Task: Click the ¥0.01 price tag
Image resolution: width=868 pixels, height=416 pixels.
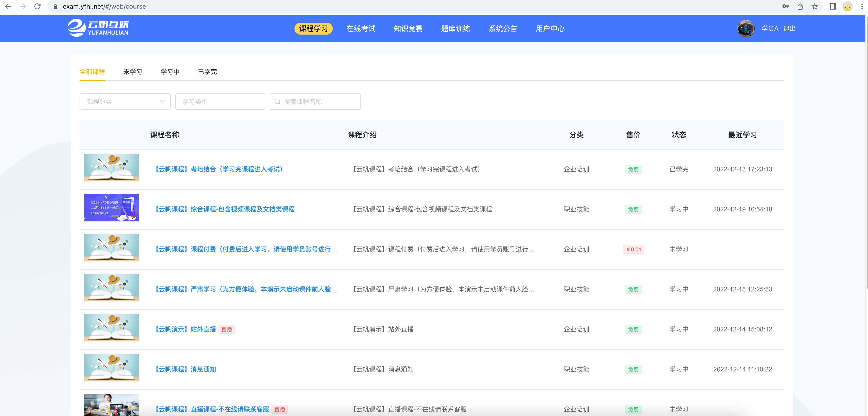Action: coord(633,249)
